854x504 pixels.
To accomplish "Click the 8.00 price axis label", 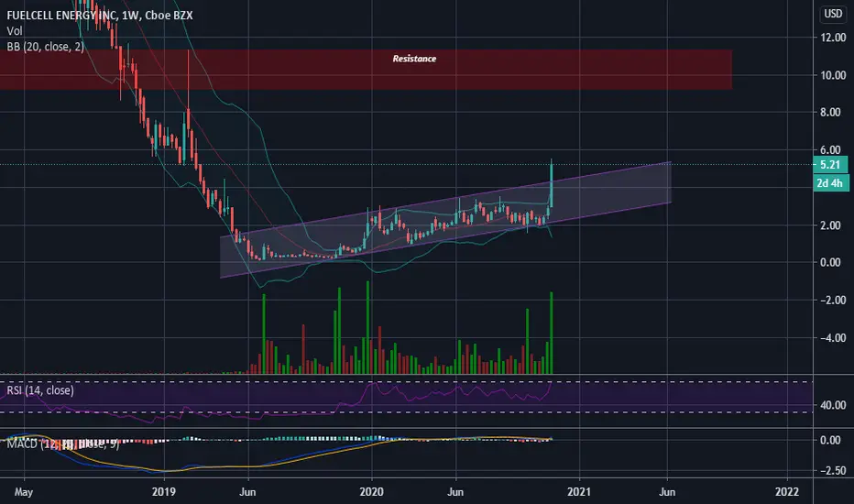I will tap(830, 112).
